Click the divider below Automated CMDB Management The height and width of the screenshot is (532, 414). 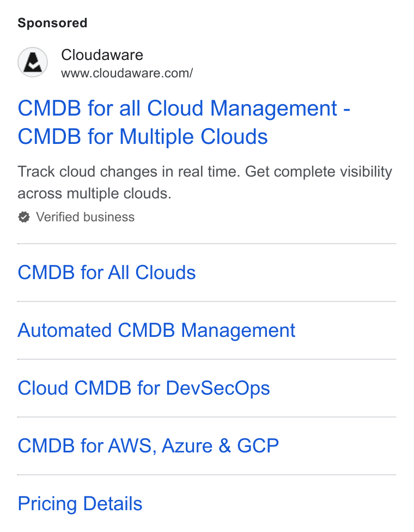[x=207, y=359]
